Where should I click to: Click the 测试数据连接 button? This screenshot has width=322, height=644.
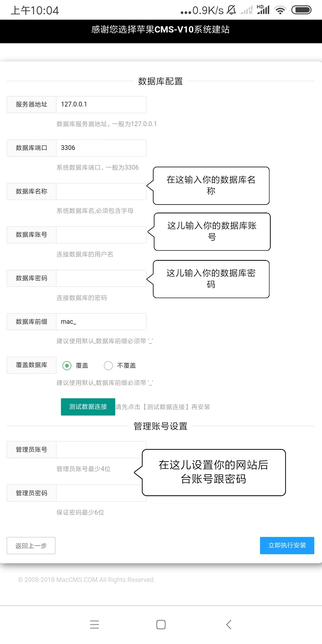[x=88, y=407]
